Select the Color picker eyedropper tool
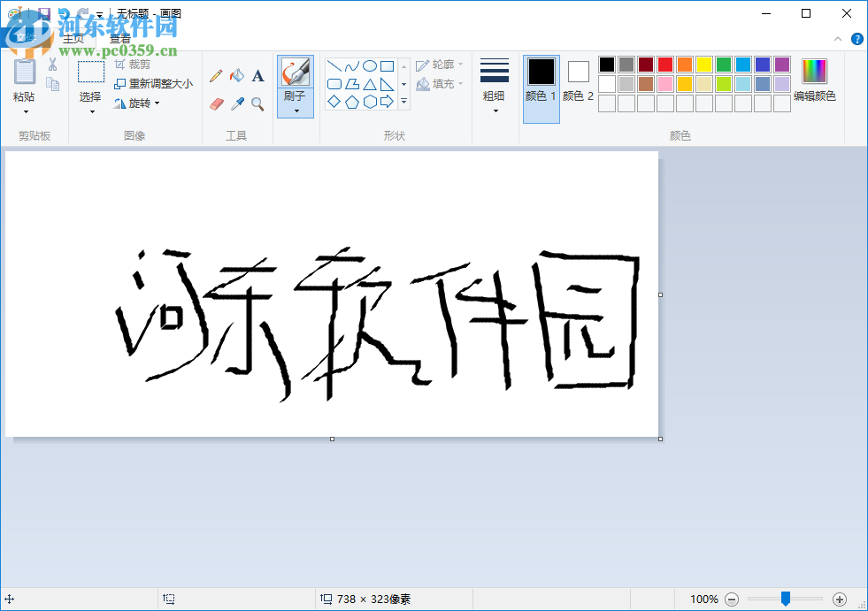The height and width of the screenshot is (611, 868). click(236, 102)
